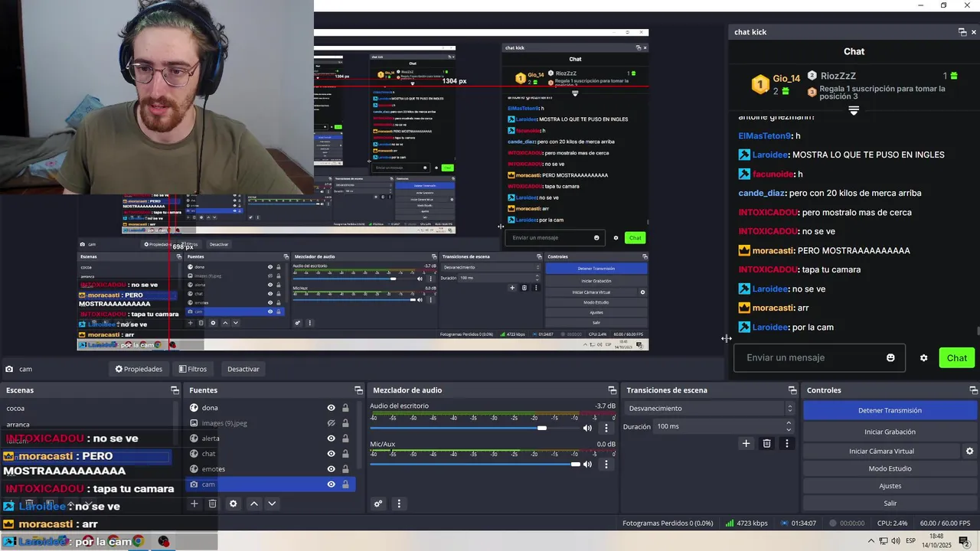Float the Controles dock panel
This screenshot has width=980, height=551.
click(973, 390)
